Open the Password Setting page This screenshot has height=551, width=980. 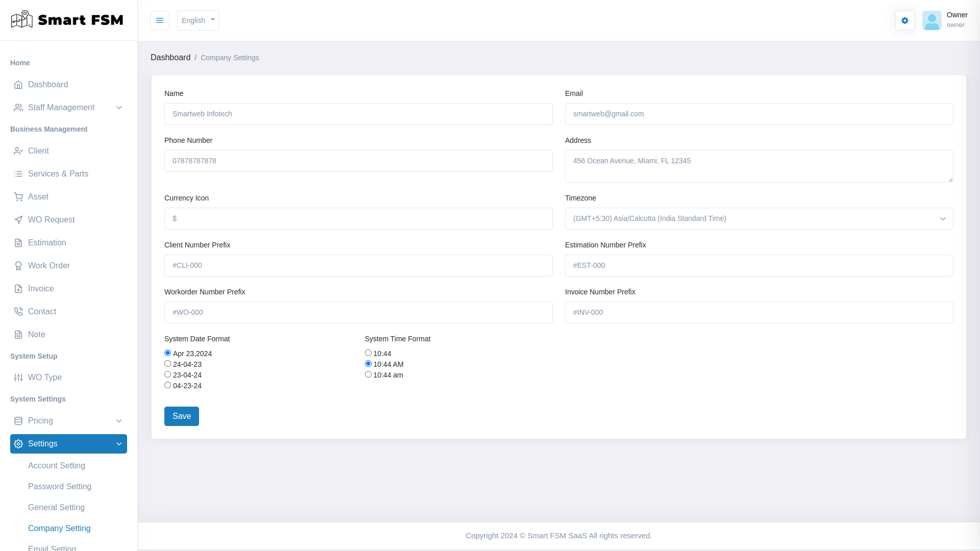click(x=60, y=487)
